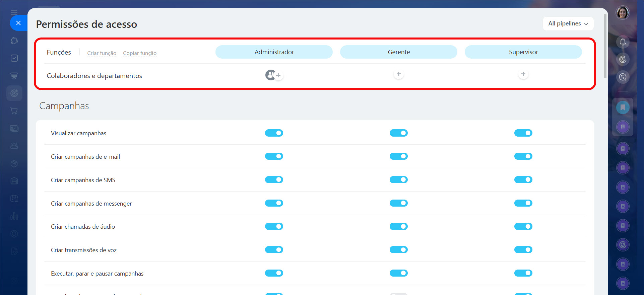This screenshot has height=295, width=644.
Task: Open the notifications bell
Action: (x=623, y=42)
